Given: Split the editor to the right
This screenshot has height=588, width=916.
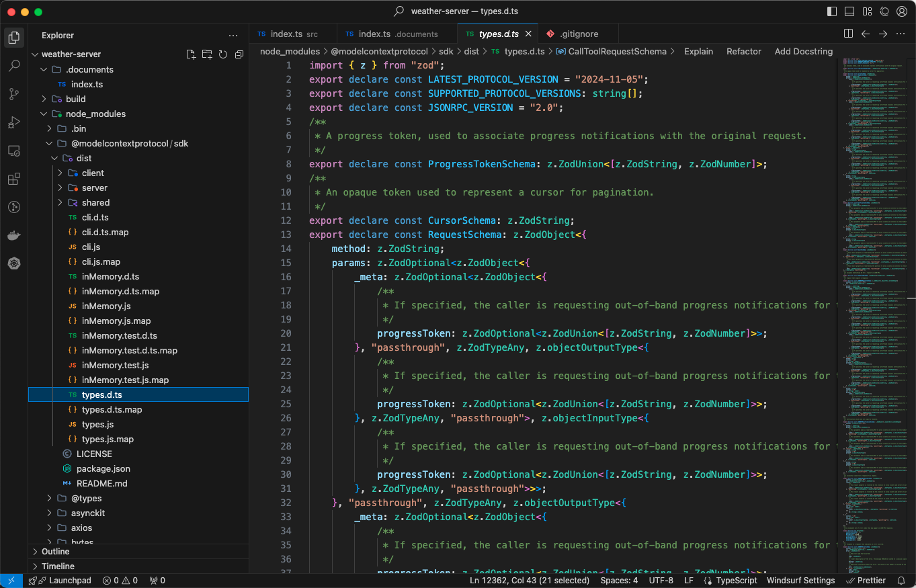Looking at the screenshot, I should pyautogui.click(x=848, y=34).
